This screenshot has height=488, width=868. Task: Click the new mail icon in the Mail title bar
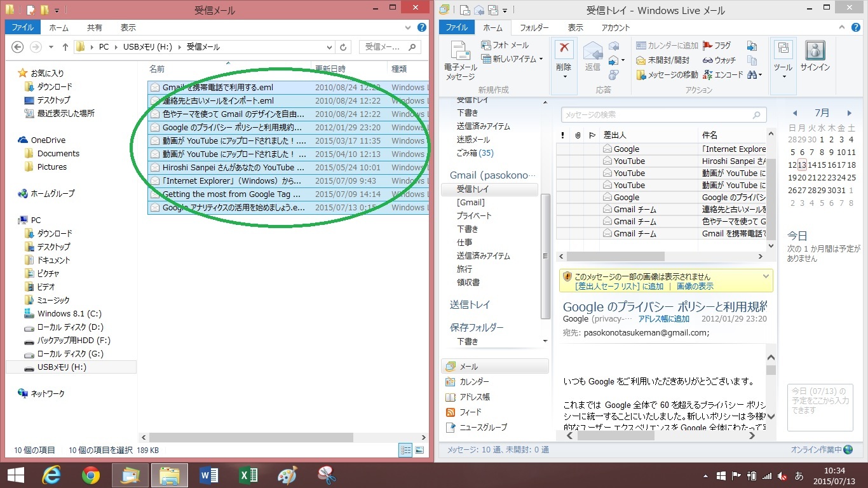pos(464,10)
